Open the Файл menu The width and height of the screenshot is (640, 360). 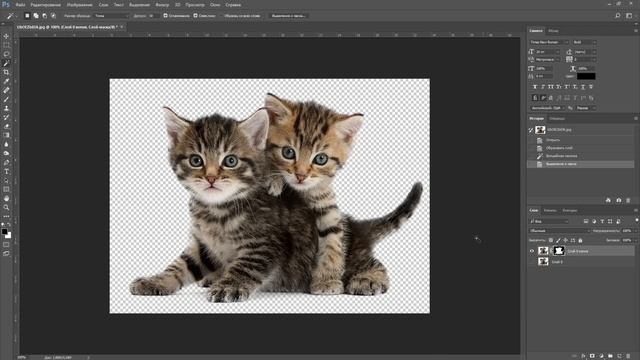tap(20, 5)
